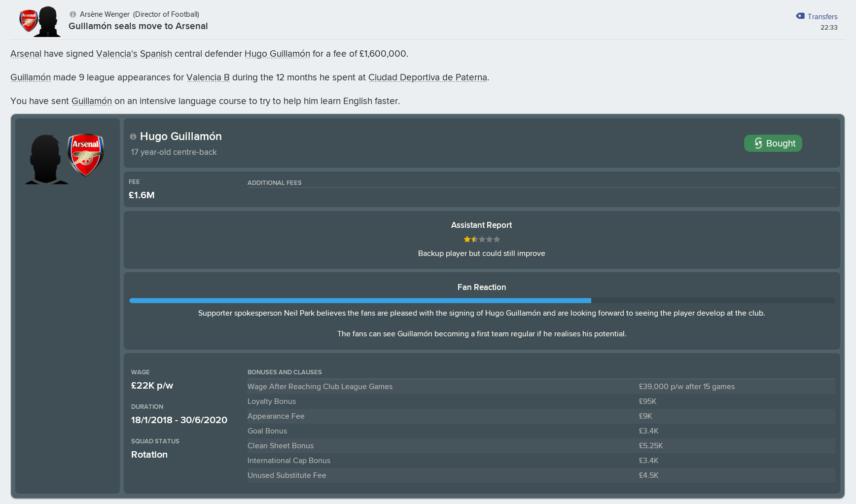Viewport: 856px width, 504px height.
Task: Open the Ciudad Deportiva de Paterna link
Action: pyautogui.click(x=428, y=77)
